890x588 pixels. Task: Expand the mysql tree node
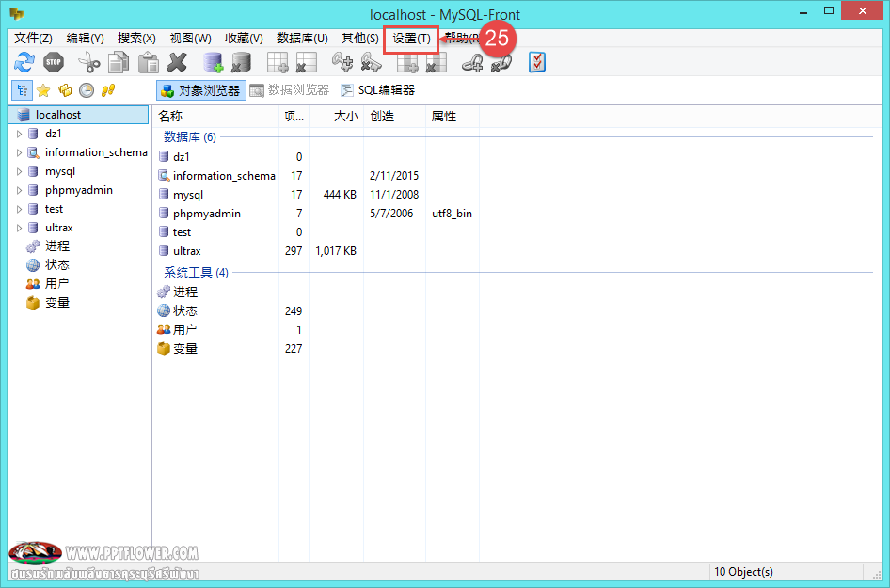coord(20,171)
